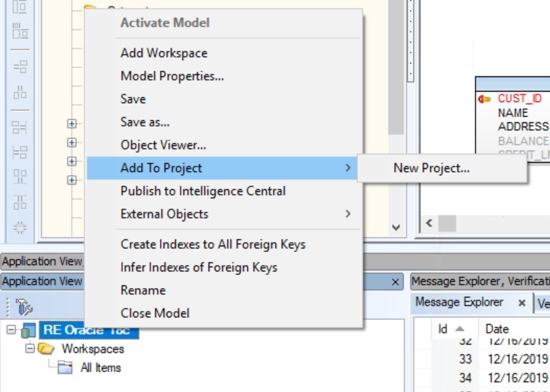This screenshot has height=392, width=550.
Task: Open the External Objects menu entry
Action: (x=164, y=214)
